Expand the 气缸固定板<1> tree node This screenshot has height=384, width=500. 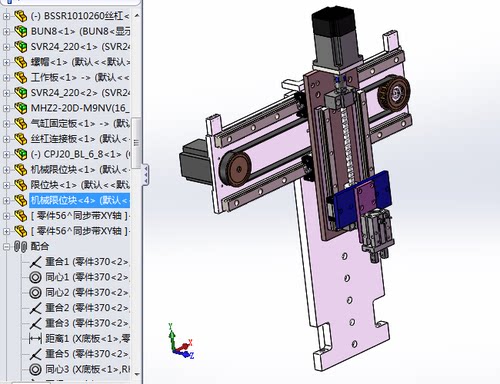coord(6,124)
